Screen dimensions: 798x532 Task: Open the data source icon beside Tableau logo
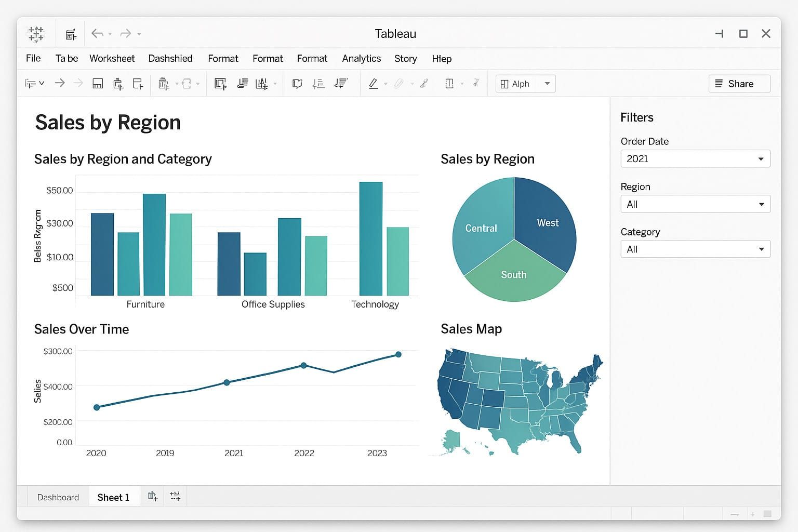(71, 34)
